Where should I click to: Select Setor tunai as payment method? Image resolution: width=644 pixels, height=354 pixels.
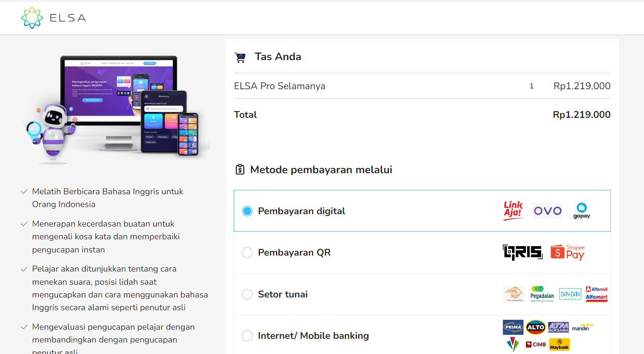247,294
